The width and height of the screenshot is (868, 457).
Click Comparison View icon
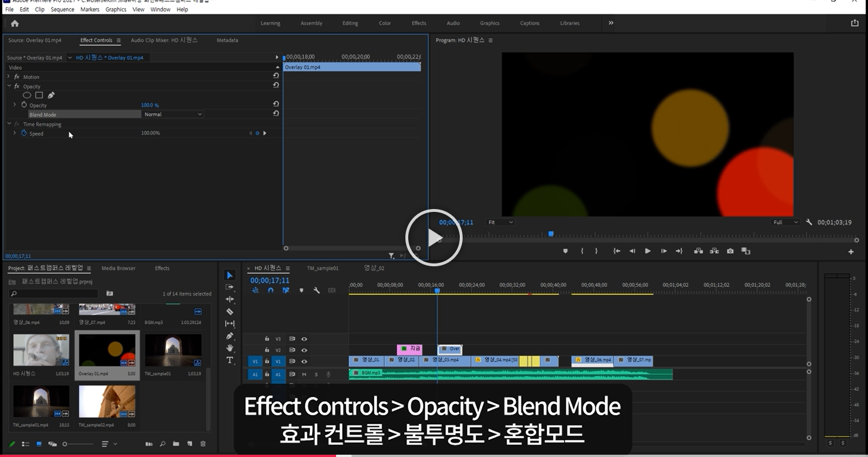[x=745, y=251]
